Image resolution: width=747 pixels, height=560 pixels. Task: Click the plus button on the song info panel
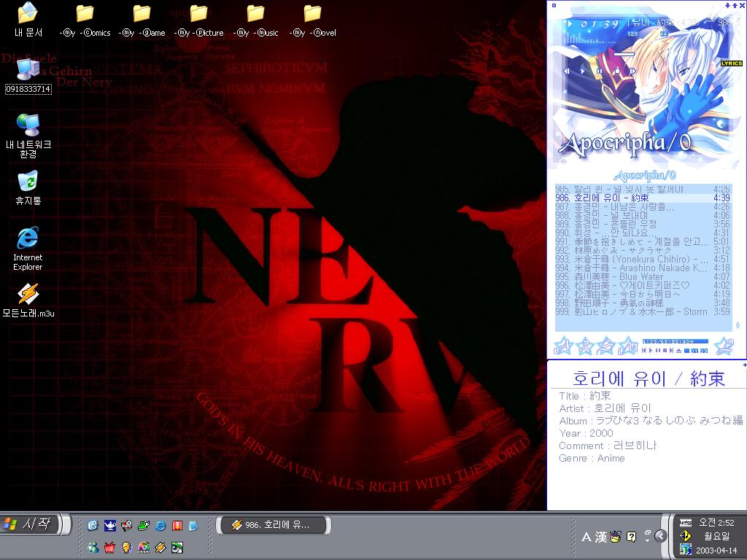[744, 365]
